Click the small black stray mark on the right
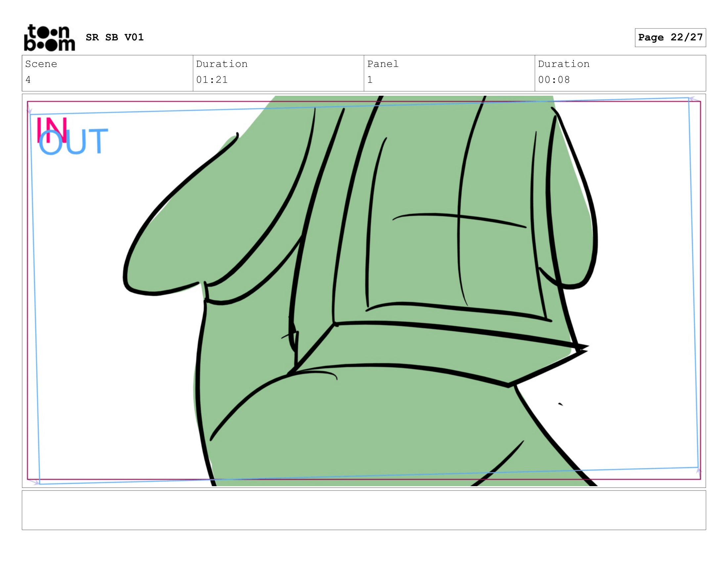728x563 pixels. click(x=560, y=404)
